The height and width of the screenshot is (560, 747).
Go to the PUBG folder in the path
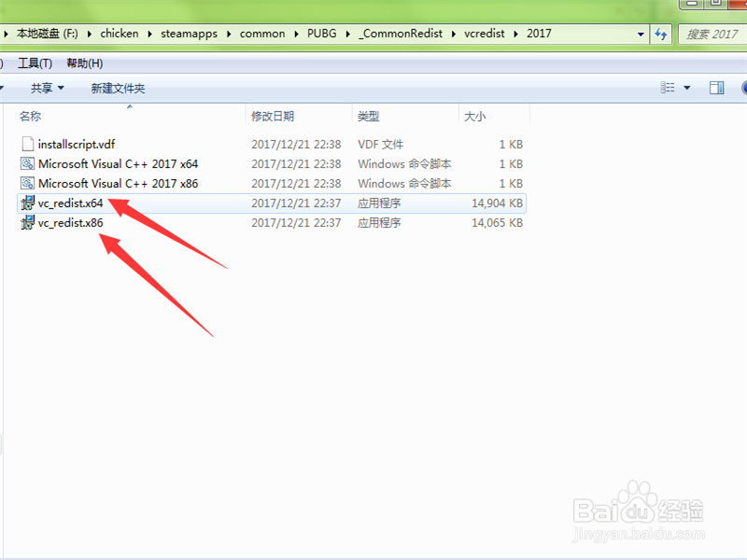(321, 34)
